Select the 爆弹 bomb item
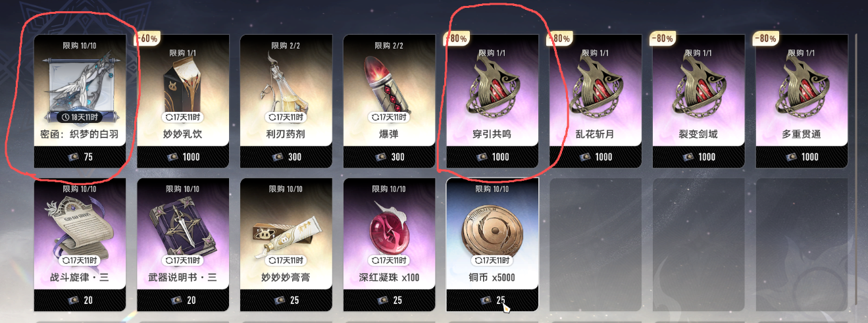868x323 pixels. [389, 101]
